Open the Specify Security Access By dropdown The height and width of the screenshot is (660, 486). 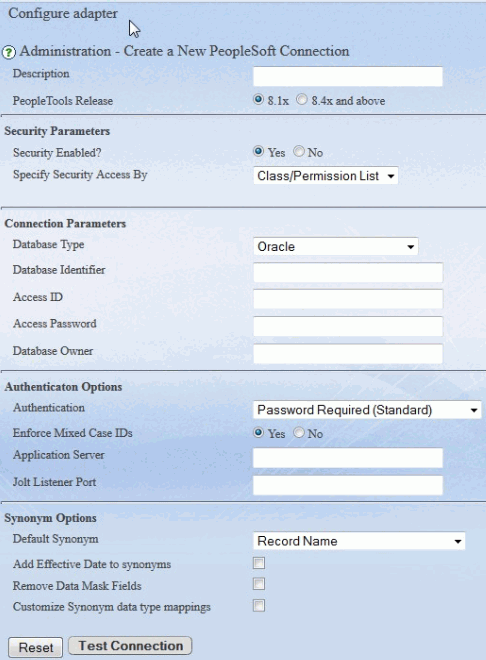[x=326, y=176]
